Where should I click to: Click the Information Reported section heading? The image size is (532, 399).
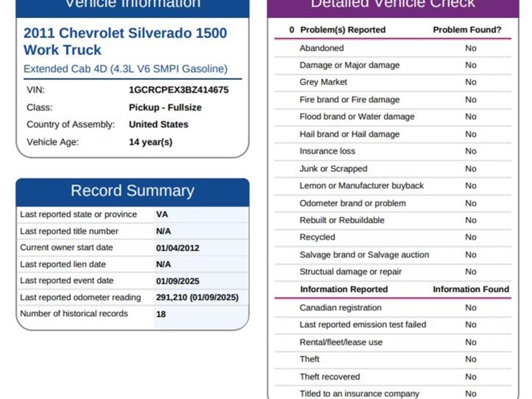[x=344, y=290]
